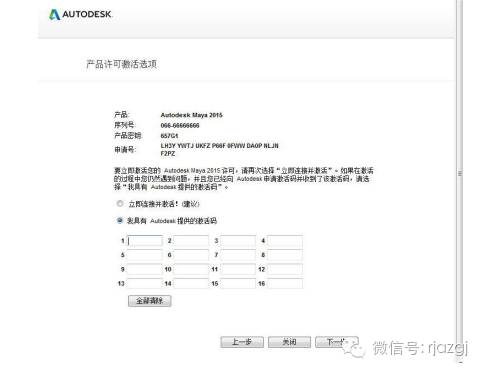Image resolution: width=484 pixels, height=372 pixels.
Task: Focus activation code field 8
Action: tap(285, 255)
